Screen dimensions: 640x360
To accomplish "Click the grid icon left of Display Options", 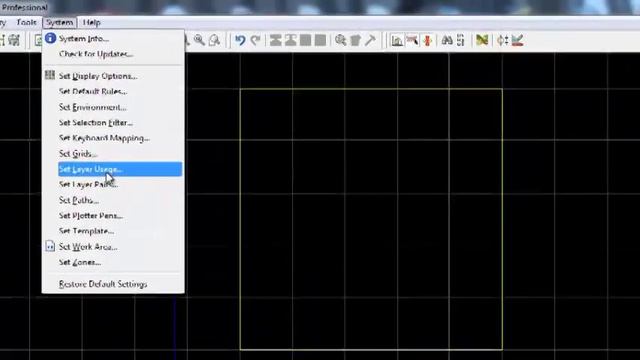I will click(50, 75).
